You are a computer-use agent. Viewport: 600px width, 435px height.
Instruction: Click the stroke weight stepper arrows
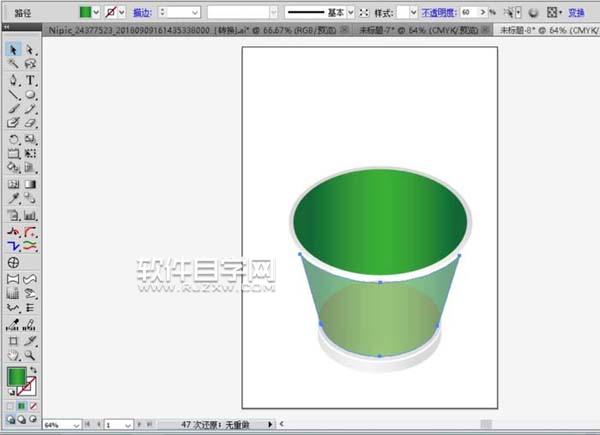click(163, 13)
